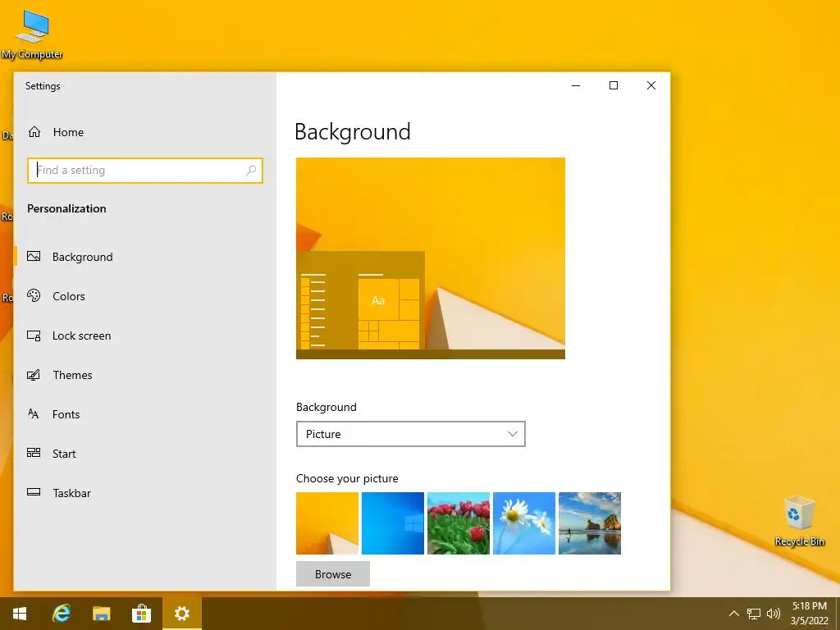This screenshot has width=840, height=630.
Task: Click the Start tiles icon in sidebar
Action: (x=34, y=453)
